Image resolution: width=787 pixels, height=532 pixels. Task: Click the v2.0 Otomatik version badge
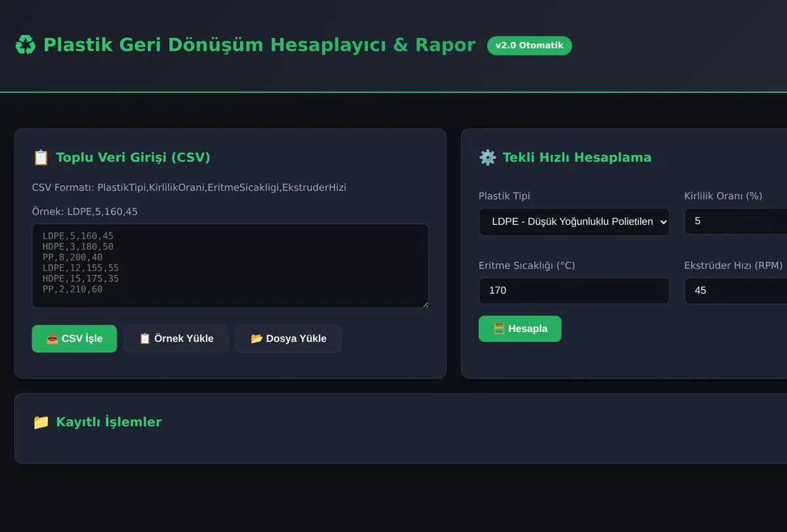529,46
